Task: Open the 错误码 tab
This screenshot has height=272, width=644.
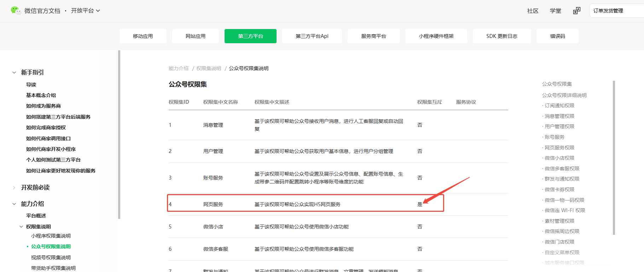Action: pos(558,36)
